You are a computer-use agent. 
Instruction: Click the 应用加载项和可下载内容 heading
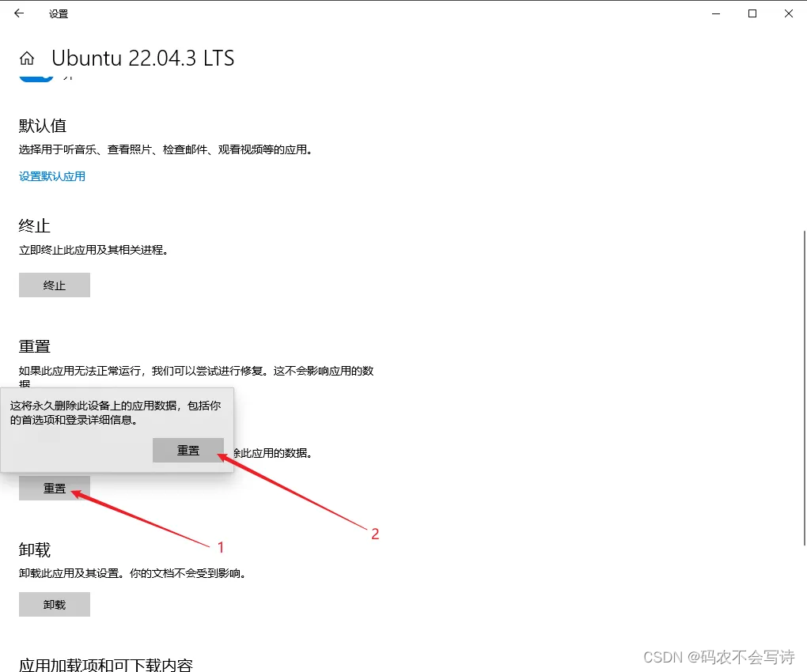click(106, 665)
